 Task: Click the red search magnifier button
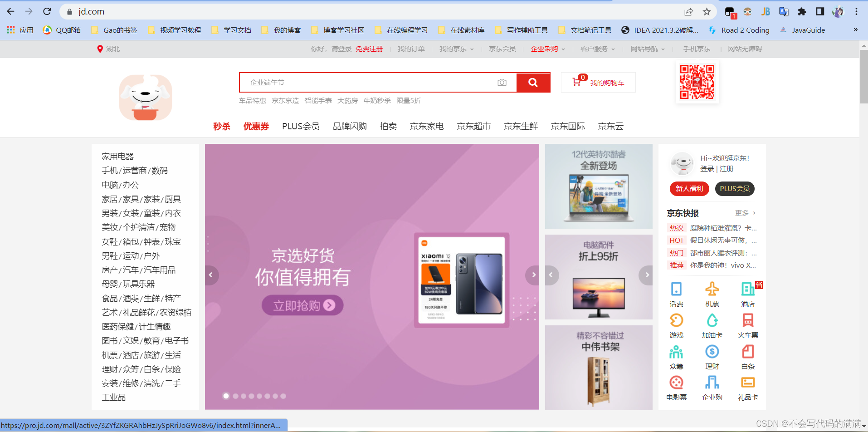533,83
